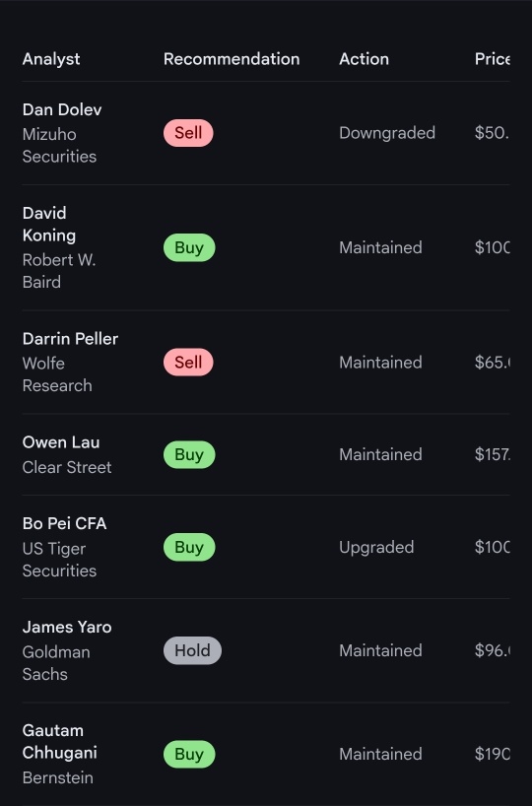
Task: Click the Sell badge for Darrin Peller
Action: point(188,363)
